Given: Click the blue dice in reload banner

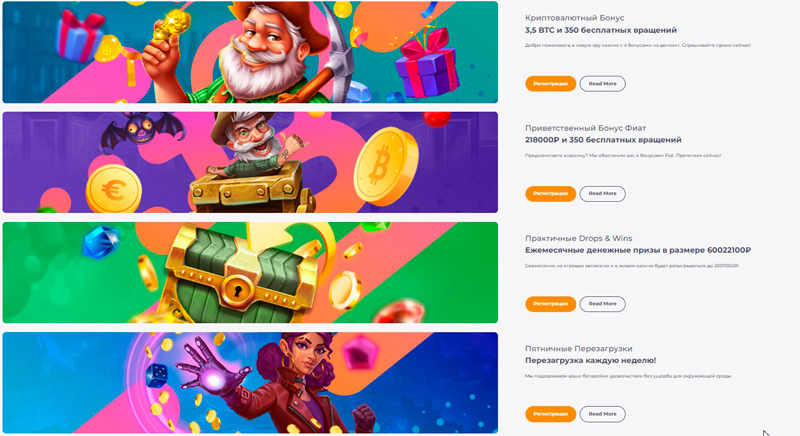Looking at the screenshot, I should click(x=156, y=375).
